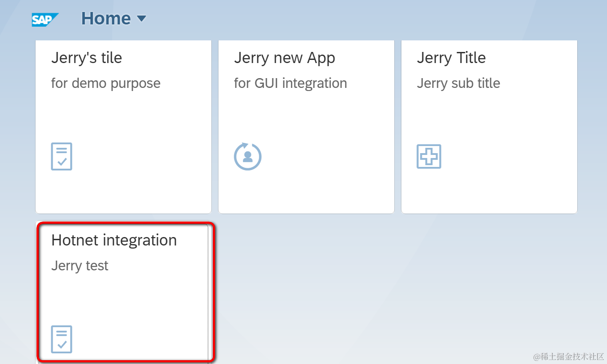Click the Home page title
607x364 pixels.
[x=106, y=19]
